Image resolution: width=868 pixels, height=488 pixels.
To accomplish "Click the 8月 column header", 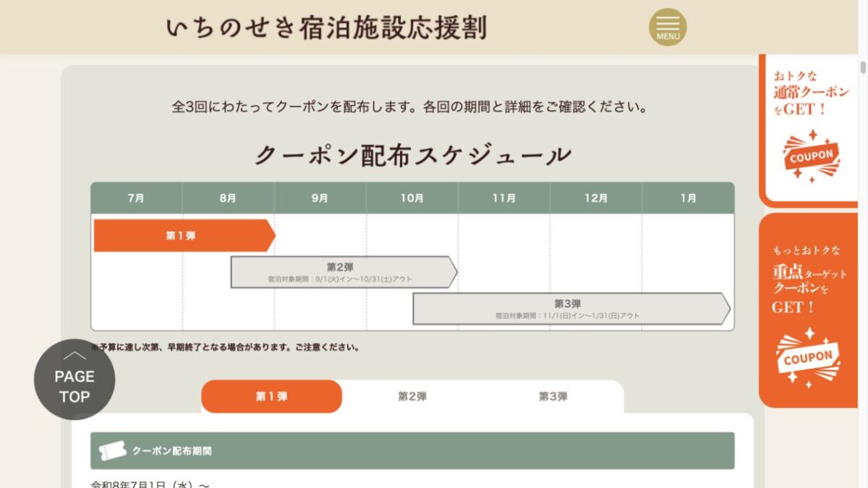I will (228, 198).
